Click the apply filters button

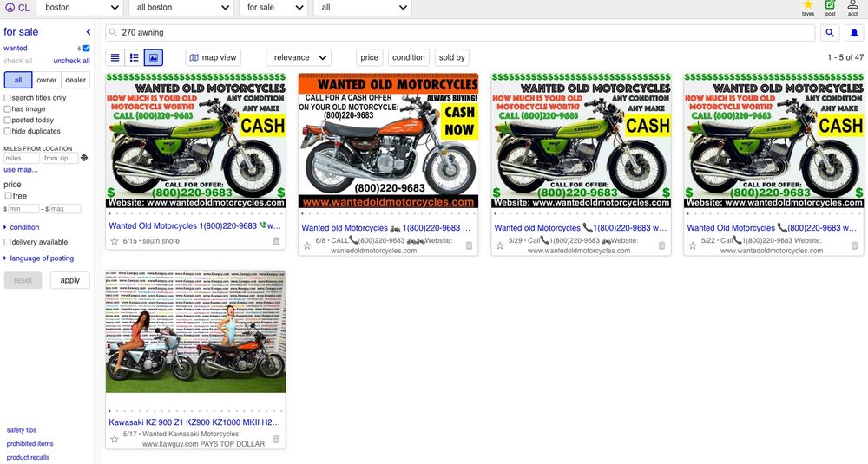pos(69,280)
